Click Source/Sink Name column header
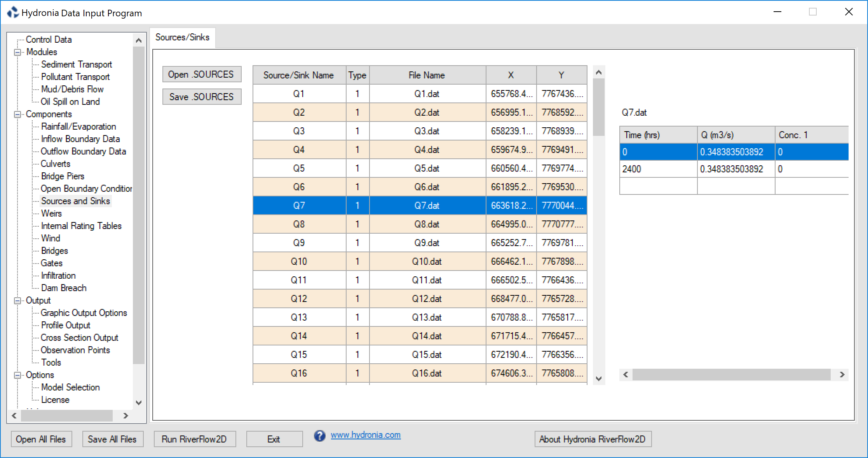Image resolution: width=868 pixels, height=458 pixels. point(299,75)
